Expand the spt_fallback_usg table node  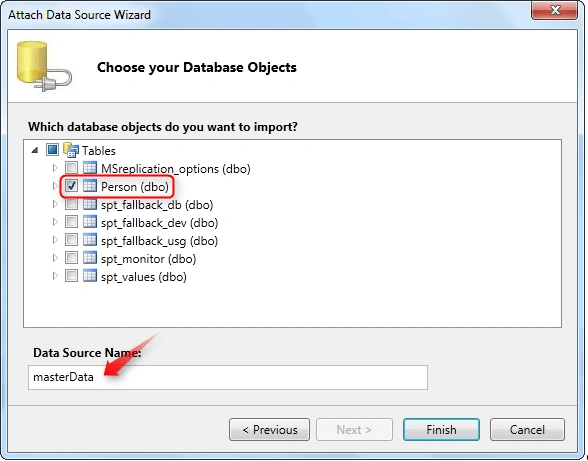pos(55,240)
